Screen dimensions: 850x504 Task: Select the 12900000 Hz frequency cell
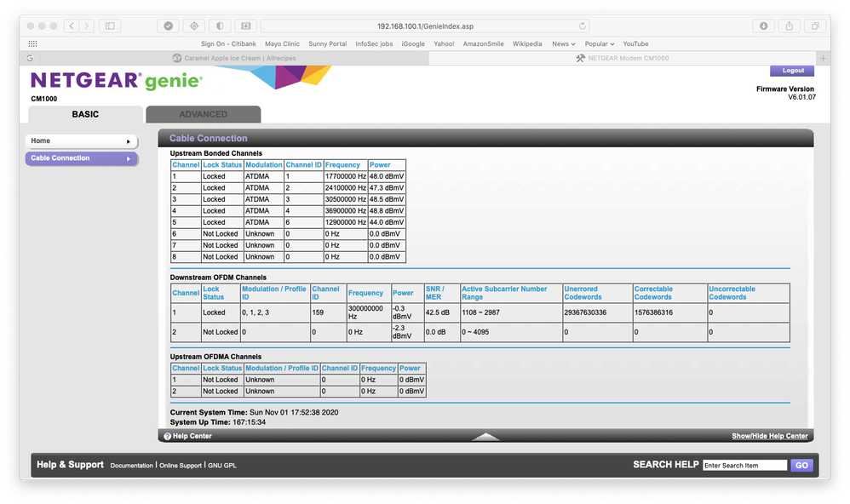345,222
